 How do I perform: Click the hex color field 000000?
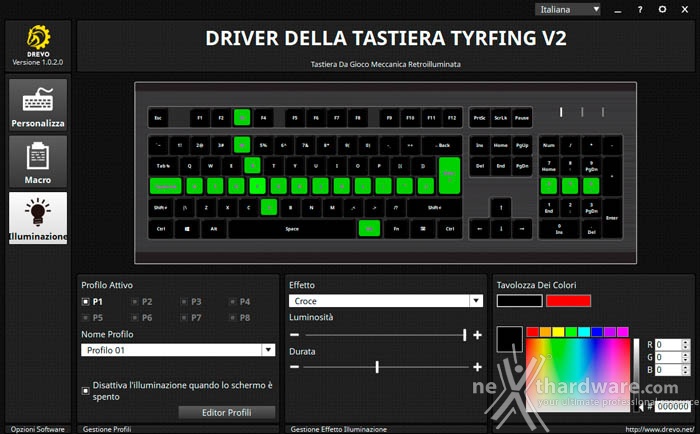[x=673, y=406]
